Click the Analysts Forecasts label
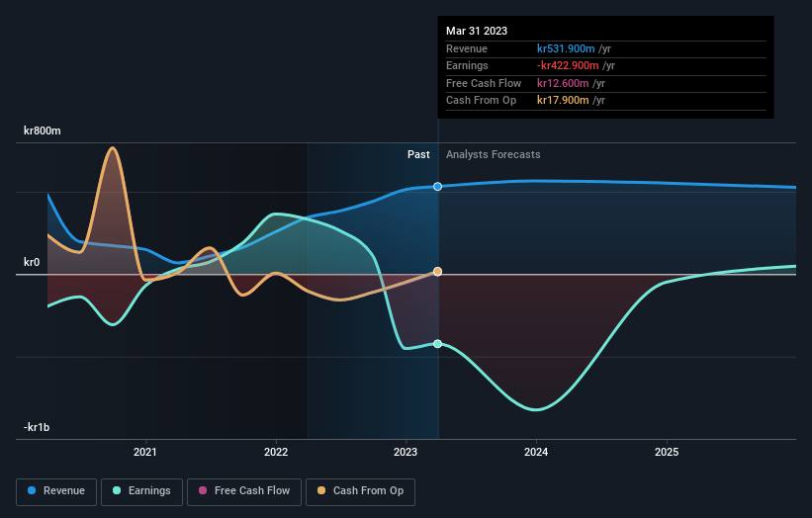The image size is (812, 518). tap(493, 154)
